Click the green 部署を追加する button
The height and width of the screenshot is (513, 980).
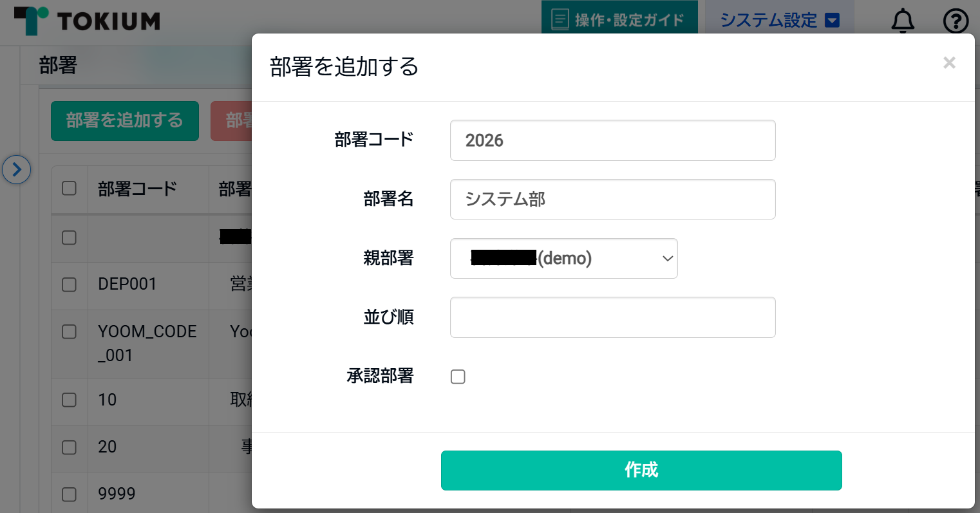[x=125, y=121]
